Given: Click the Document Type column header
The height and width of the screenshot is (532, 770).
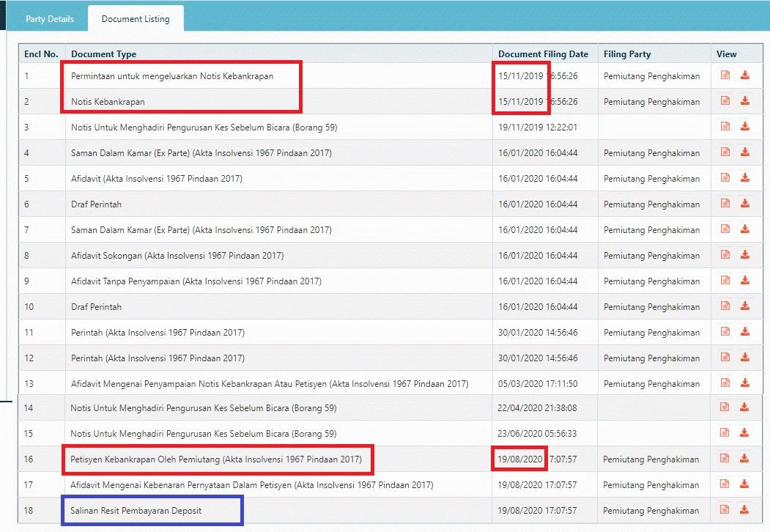Looking at the screenshot, I should tap(103, 54).
